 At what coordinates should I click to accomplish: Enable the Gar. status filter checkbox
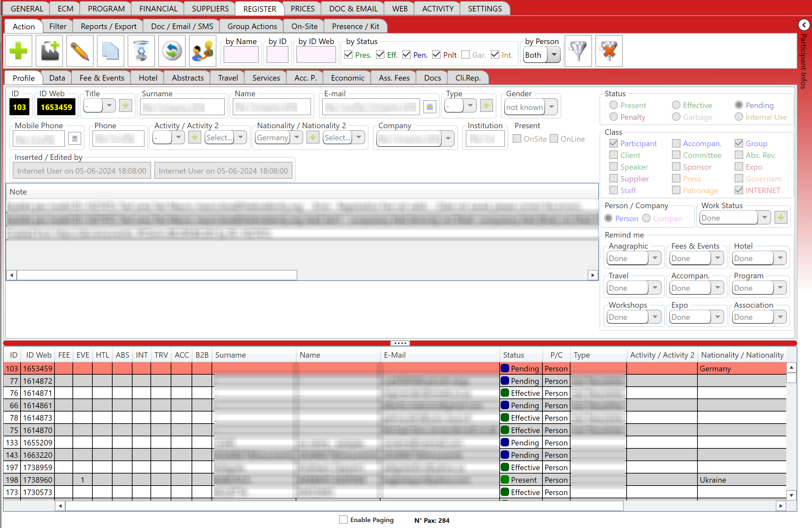465,55
